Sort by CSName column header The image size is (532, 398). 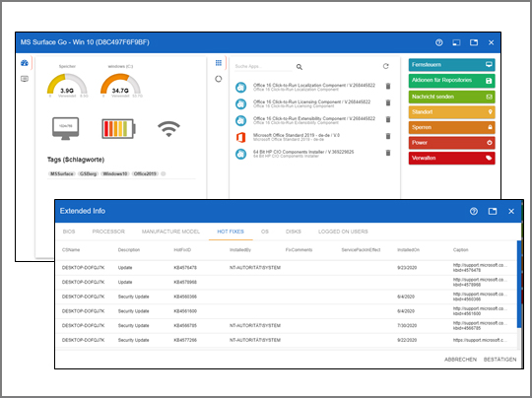(71, 250)
